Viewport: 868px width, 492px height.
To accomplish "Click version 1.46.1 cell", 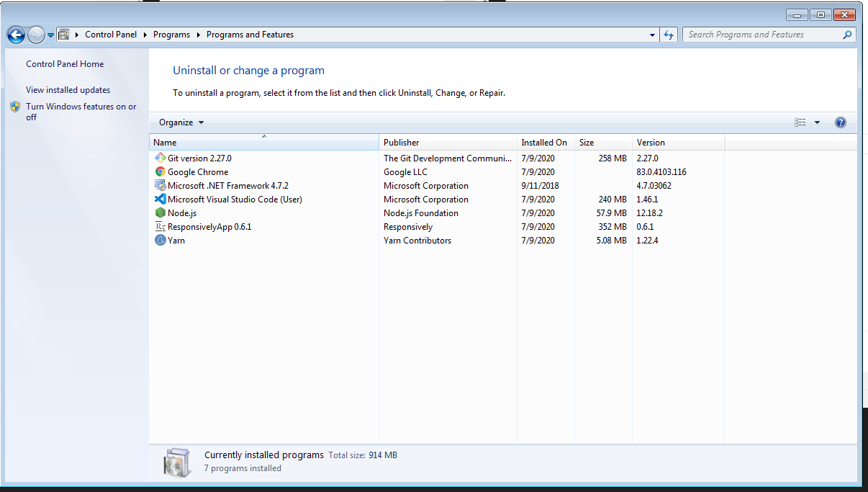I will (647, 200).
